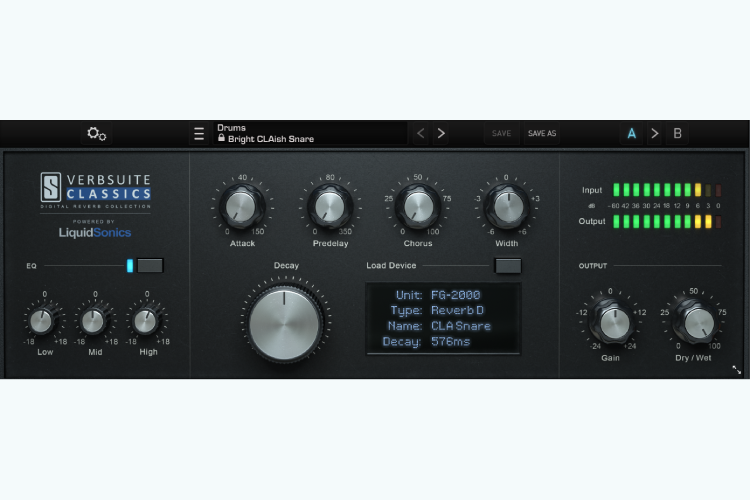Viewport: 750px width, 500px height.
Task: Click the Predelay knob
Action: (330, 207)
